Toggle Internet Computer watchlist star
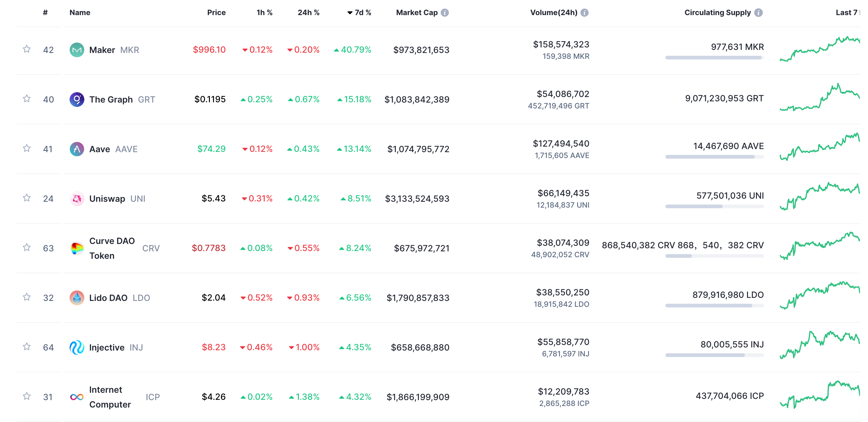Image resolution: width=868 pixels, height=422 pixels. tap(26, 396)
